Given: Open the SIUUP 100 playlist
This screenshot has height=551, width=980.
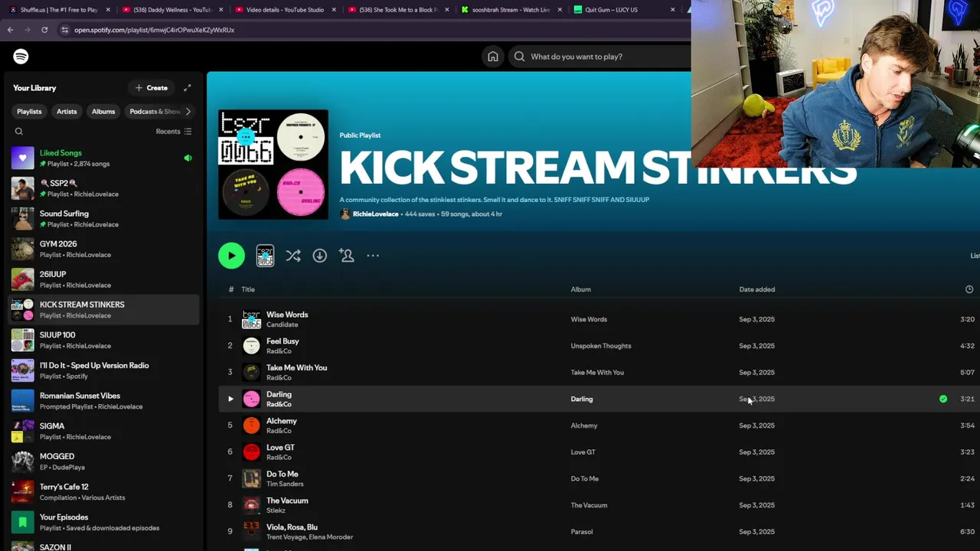Looking at the screenshot, I should 103,340.
